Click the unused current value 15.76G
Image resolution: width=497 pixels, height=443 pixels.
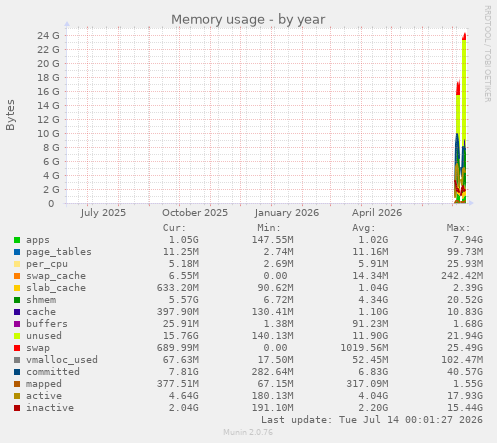point(181,336)
